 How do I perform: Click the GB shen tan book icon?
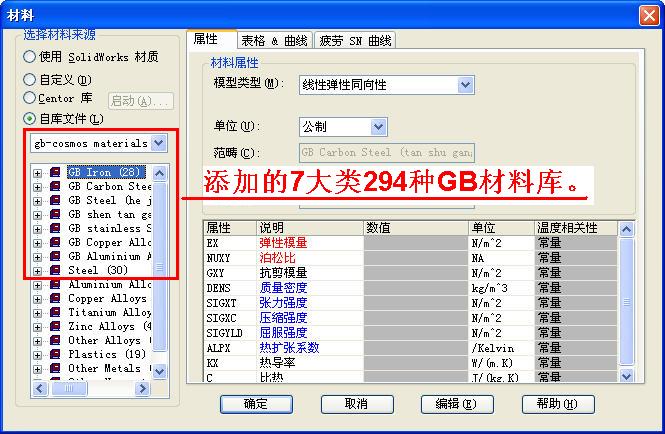pyautogui.click(x=55, y=214)
